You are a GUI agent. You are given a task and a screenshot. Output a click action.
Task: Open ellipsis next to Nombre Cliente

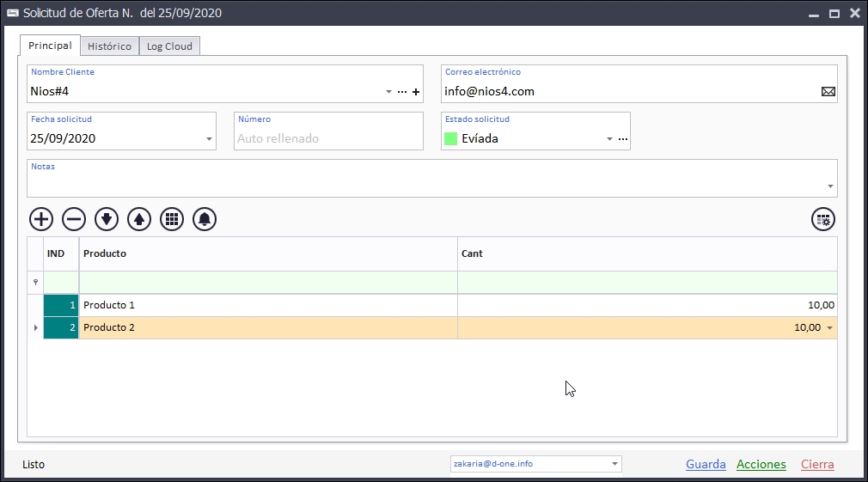(x=401, y=92)
